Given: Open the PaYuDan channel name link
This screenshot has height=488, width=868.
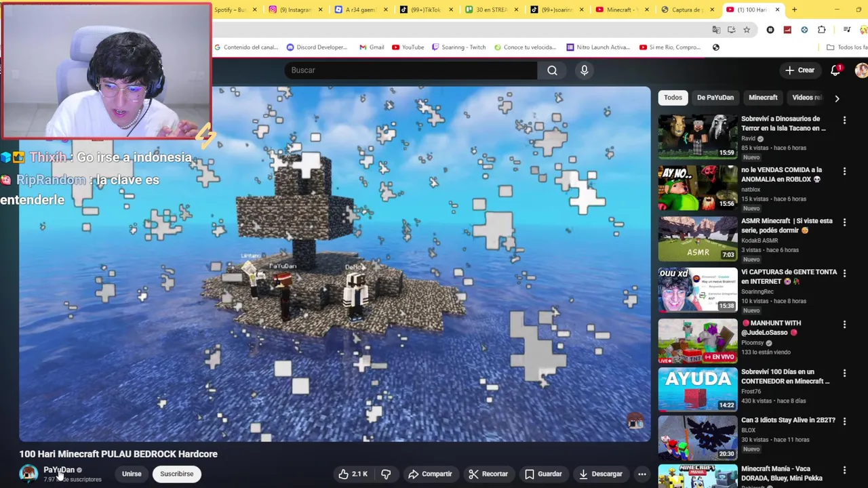Looking at the screenshot, I should tap(59, 470).
